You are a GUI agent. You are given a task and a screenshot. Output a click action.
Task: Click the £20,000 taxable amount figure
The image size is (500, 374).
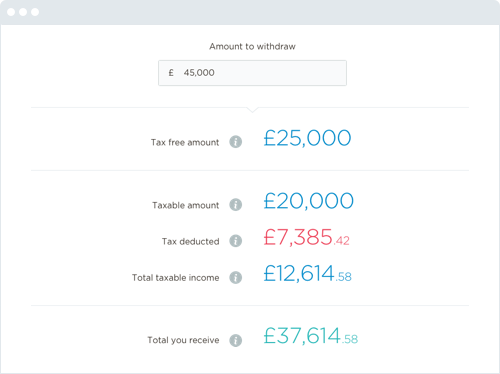[308, 201]
